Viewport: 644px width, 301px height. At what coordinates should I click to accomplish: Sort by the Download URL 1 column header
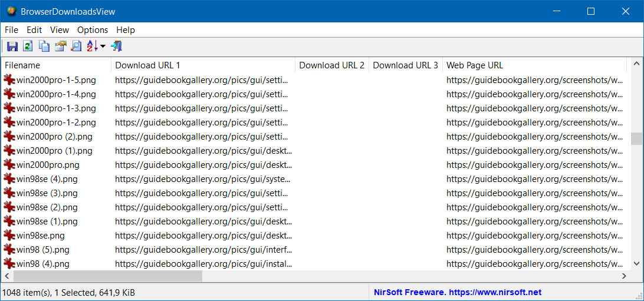coord(203,65)
